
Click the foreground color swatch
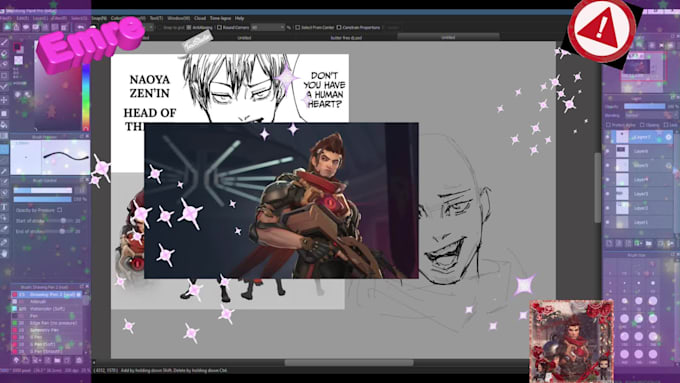(17, 47)
